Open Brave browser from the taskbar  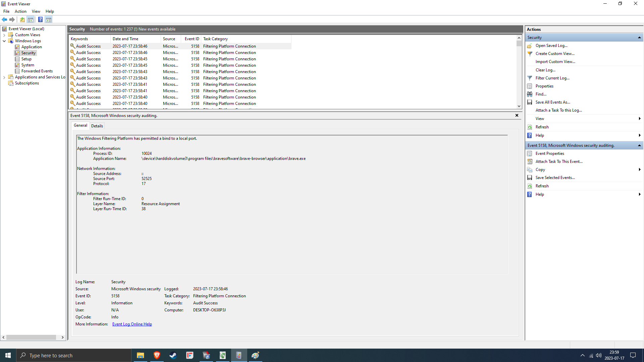tap(157, 355)
